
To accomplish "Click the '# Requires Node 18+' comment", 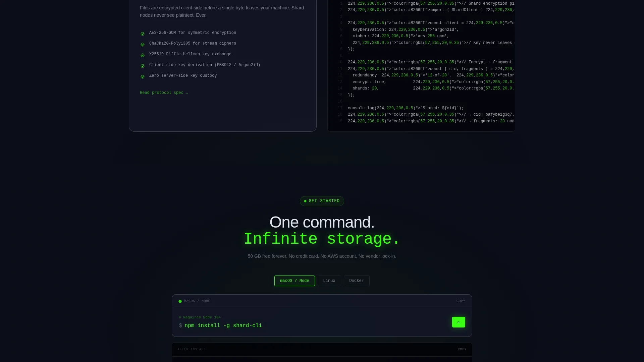I will point(200,317).
